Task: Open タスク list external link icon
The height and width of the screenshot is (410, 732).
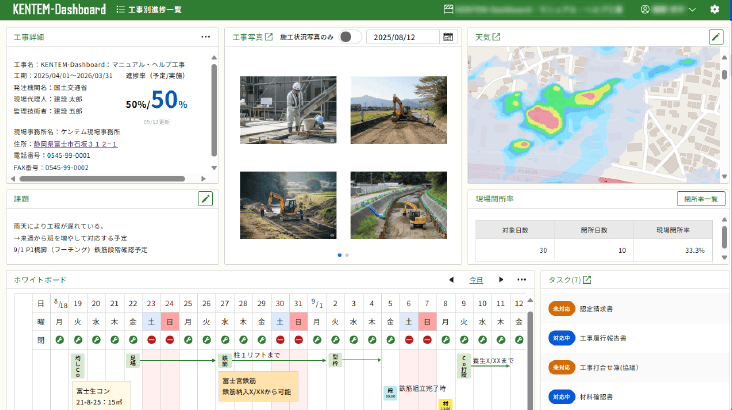Action: (587, 280)
